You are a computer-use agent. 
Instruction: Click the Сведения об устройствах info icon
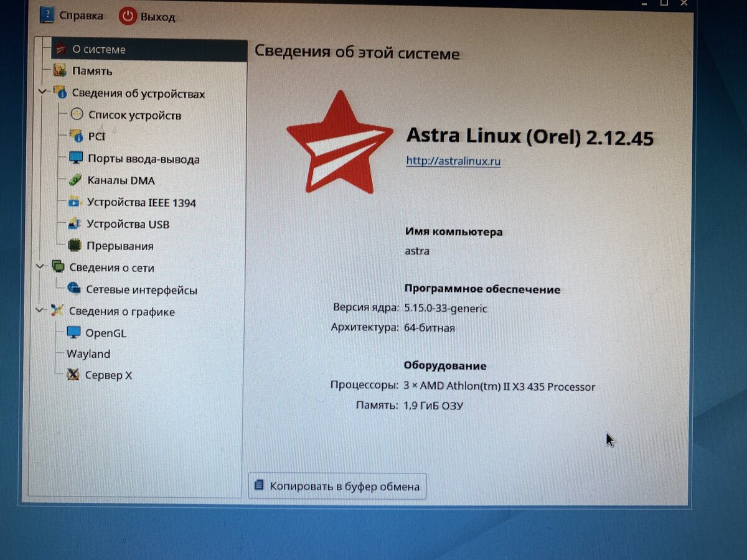(x=60, y=93)
